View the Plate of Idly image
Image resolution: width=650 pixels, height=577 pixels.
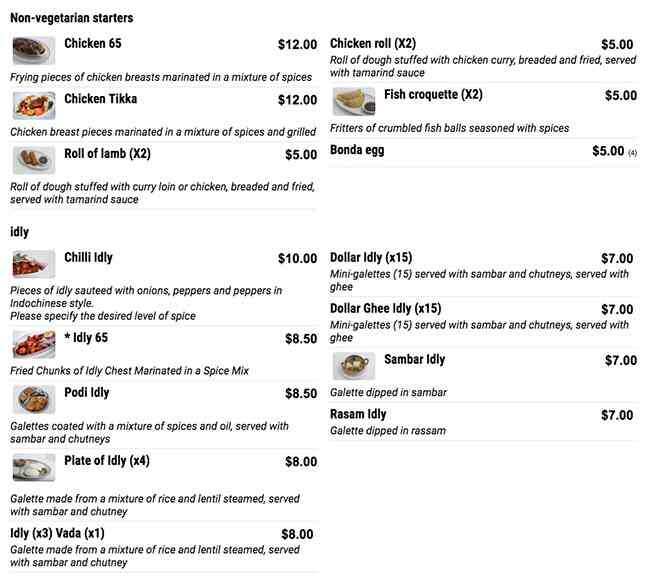[x=33, y=467]
